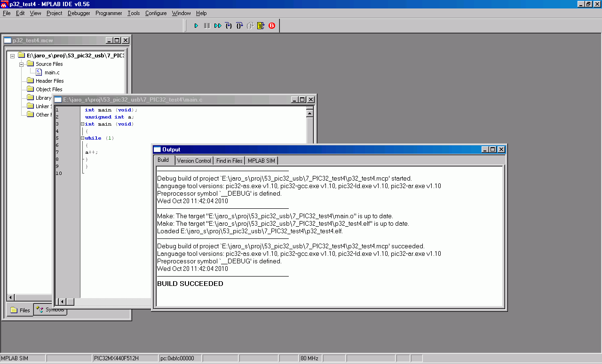Image resolution: width=602 pixels, height=364 pixels.
Task: Open the Project menu
Action: pyautogui.click(x=55, y=13)
